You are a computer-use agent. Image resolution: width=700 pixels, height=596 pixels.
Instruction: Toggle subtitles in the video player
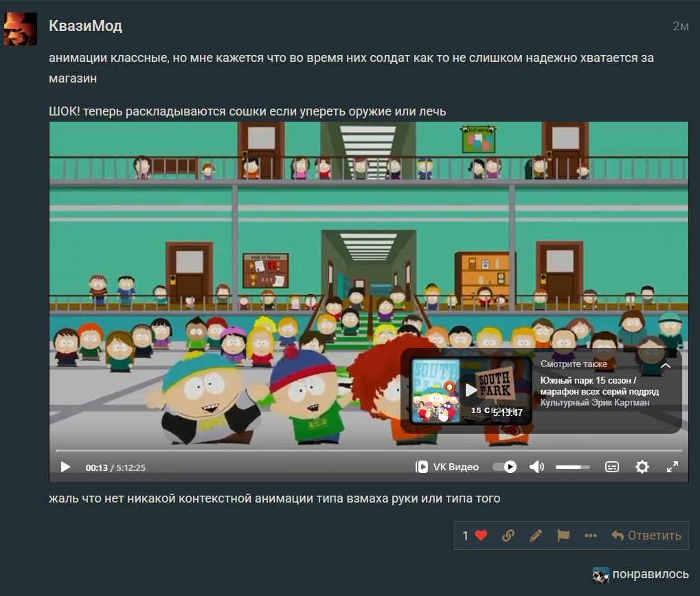[x=611, y=467]
